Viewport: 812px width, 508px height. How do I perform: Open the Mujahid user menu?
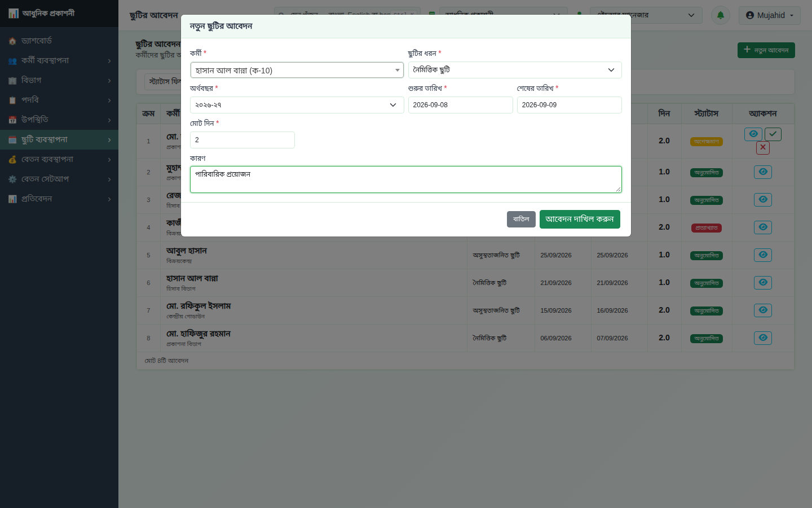[x=770, y=15]
